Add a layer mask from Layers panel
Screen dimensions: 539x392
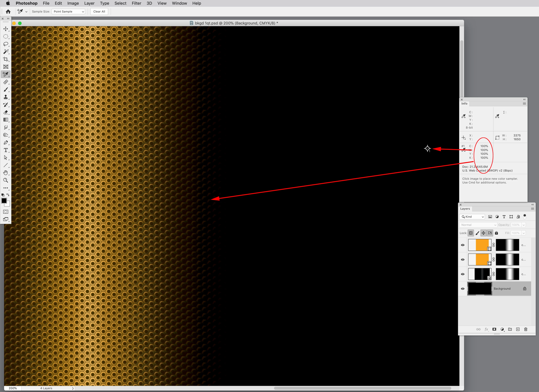pos(494,329)
